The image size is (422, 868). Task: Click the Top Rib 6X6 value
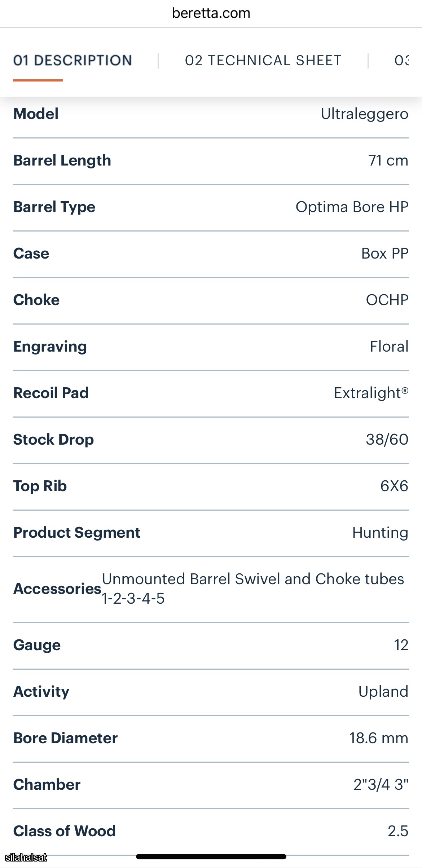click(394, 486)
